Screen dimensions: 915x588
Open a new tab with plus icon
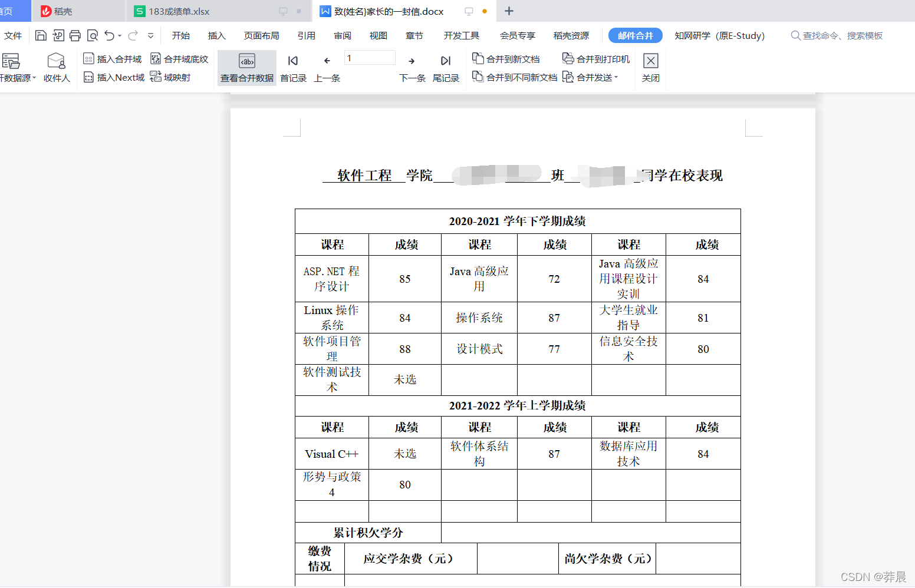[509, 11]
